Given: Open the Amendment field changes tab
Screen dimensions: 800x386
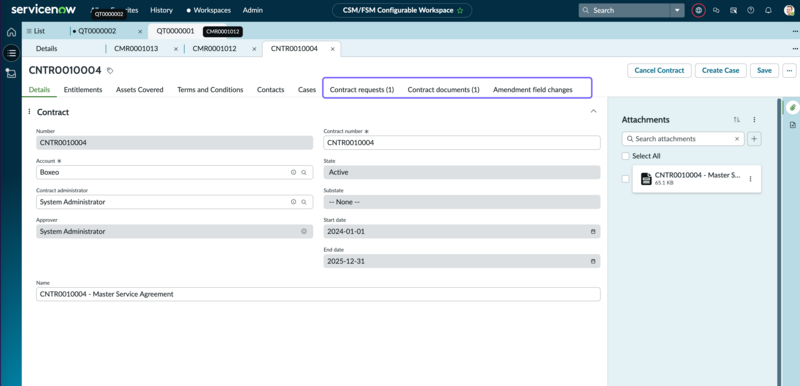Looking at the screenshot, I should coord(533,90).
